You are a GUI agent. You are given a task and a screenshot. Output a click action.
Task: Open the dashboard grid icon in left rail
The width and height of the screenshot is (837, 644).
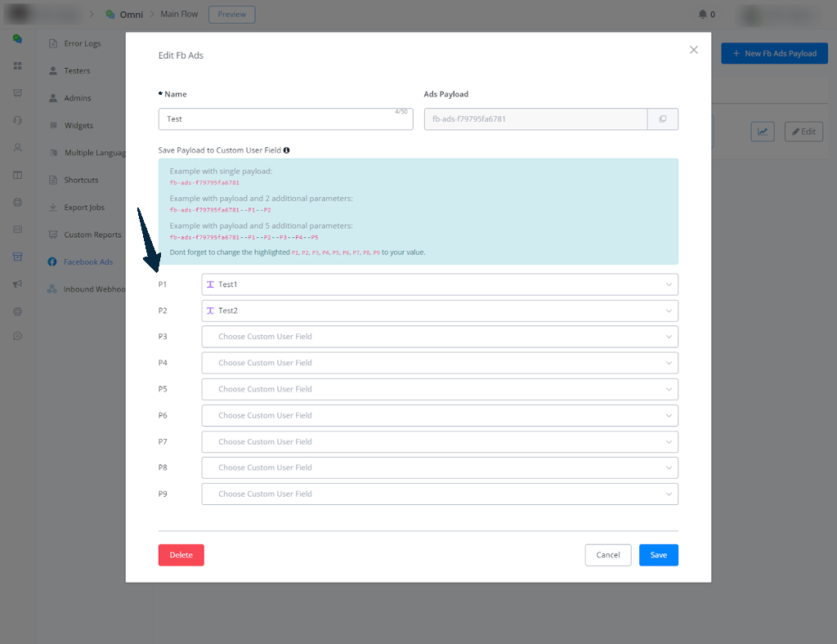(18, 65)
